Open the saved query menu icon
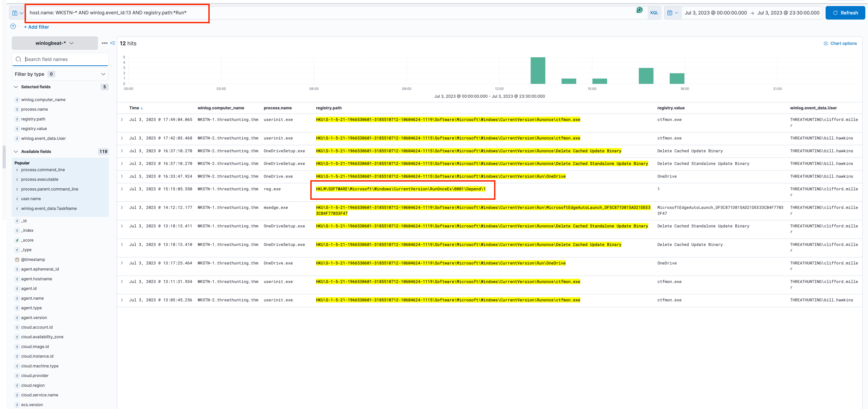Viewport: 868px width, 409px height. 18,13
